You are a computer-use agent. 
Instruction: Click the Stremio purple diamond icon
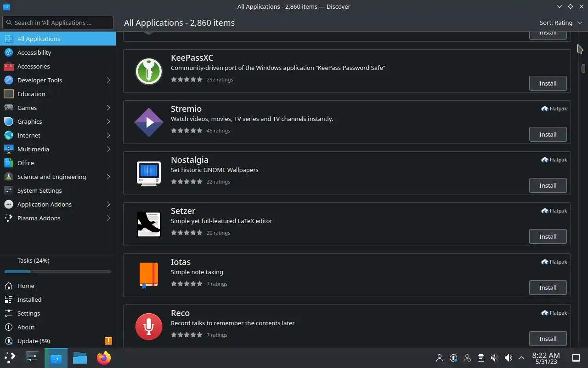149,122
